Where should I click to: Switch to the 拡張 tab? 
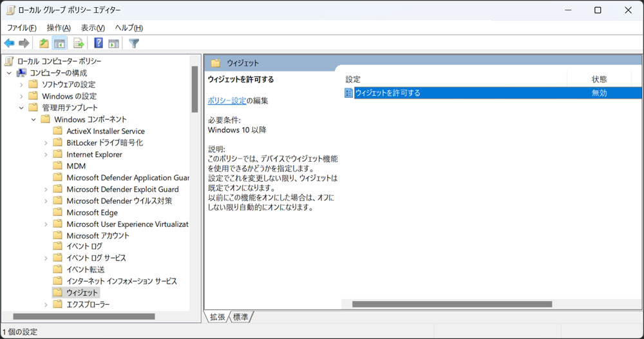tap(217, 317)
